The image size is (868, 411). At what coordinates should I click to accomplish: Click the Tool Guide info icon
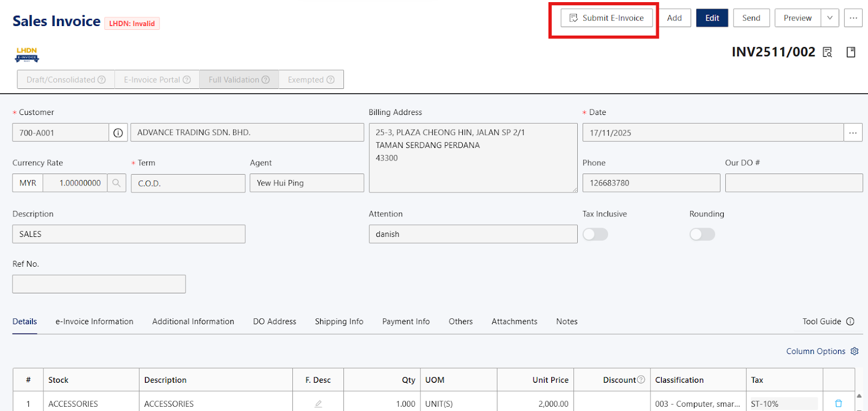point(850,322)
